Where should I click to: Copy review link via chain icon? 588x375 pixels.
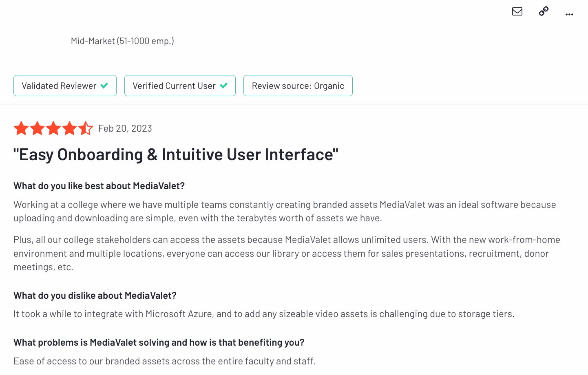[x=544, y=11]
